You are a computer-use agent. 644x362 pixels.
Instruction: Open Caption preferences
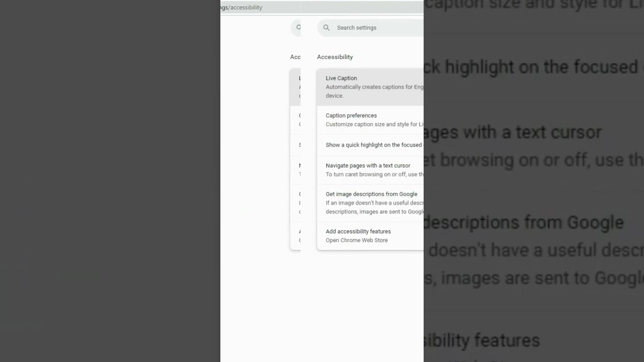click(x=370, y=120)
